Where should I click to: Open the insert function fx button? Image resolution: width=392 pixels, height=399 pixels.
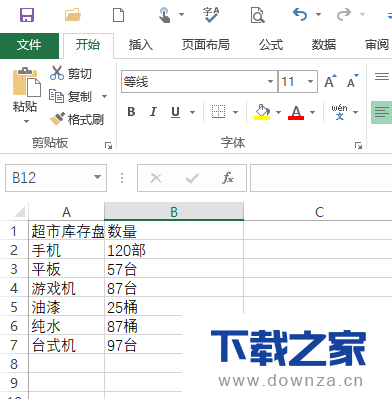pyautogui.click(x=228, y=178)
